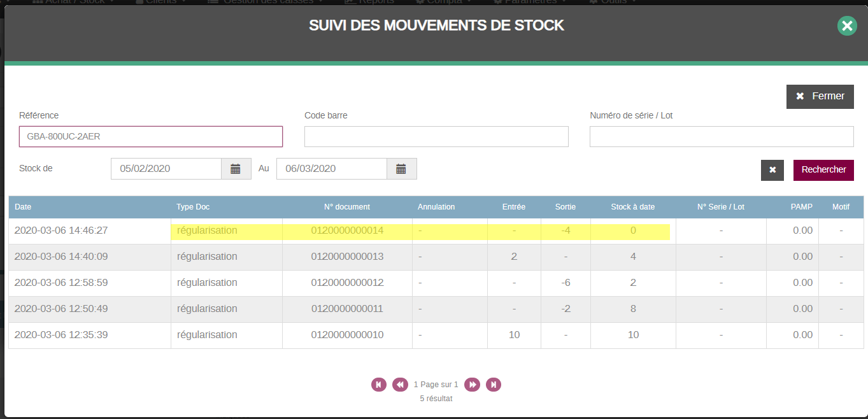Jump to the last results page
Viewport: 868px width, 419px height.
click(x=494, y=385)
